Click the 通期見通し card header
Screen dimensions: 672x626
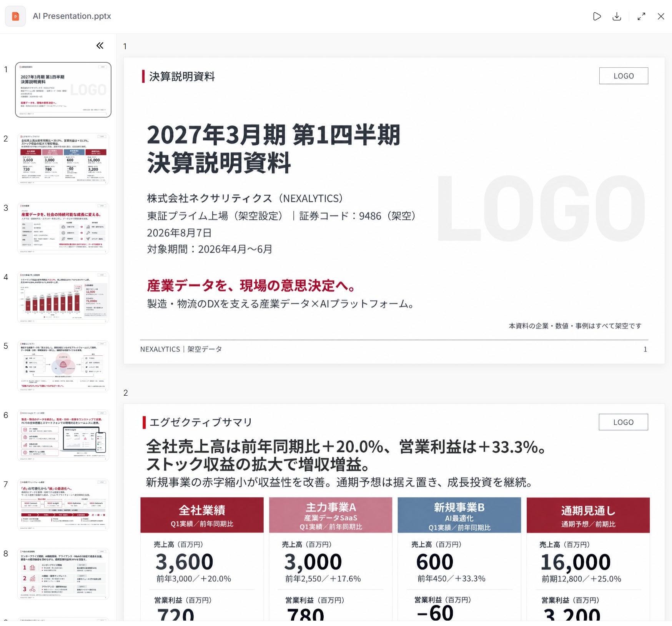click(x=588, y=515)
